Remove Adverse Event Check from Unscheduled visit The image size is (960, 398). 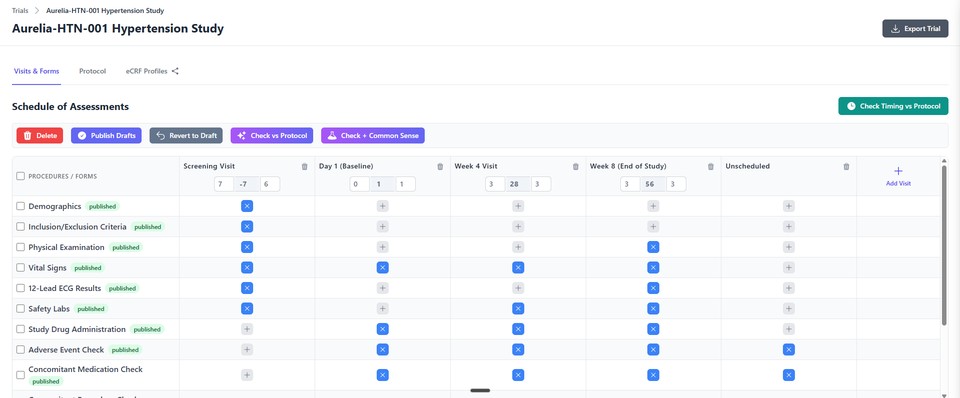(x=789, y=350)
